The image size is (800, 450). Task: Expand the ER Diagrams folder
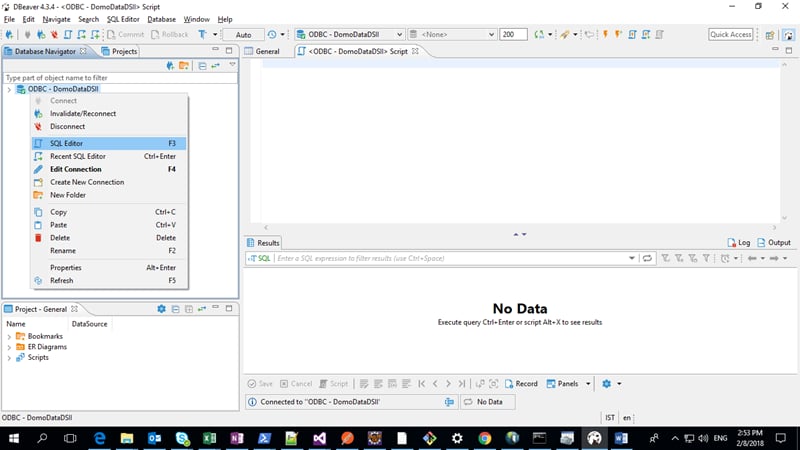click(x=9, y=347)
